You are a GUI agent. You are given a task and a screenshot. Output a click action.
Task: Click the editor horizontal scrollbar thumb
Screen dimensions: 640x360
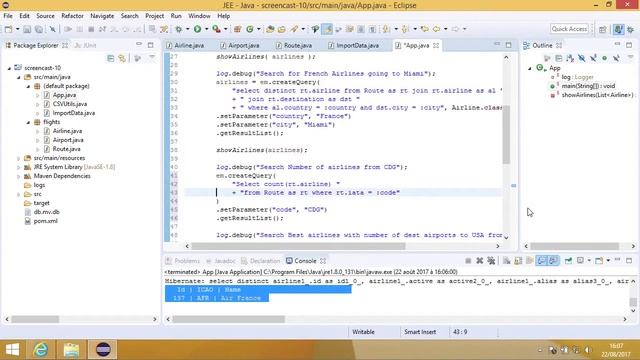pos(298,246)
